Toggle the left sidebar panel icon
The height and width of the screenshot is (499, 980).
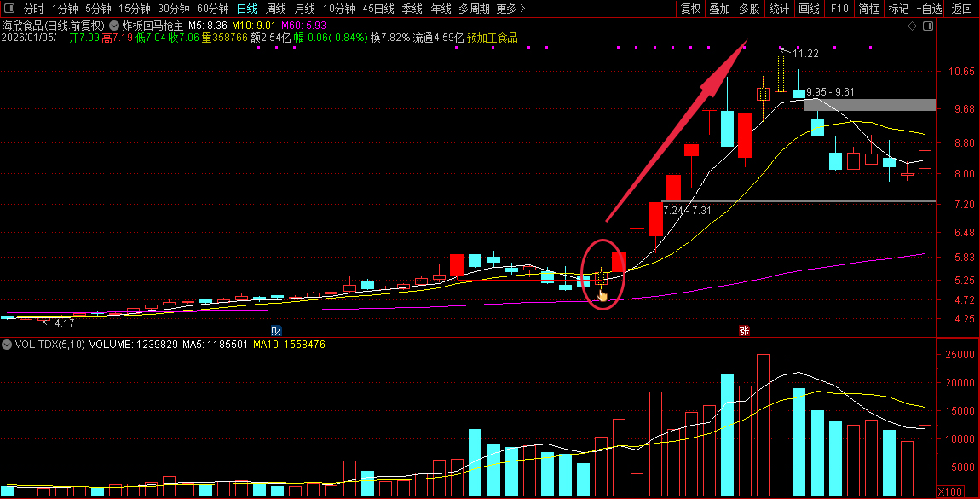[x=9, y=9]
